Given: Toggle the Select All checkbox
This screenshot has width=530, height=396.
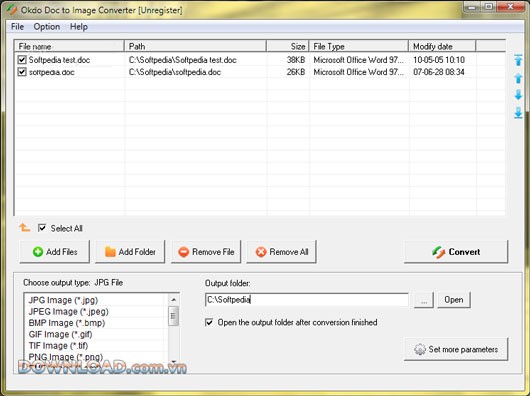Looking at the screenshot, I should [42, 228].
